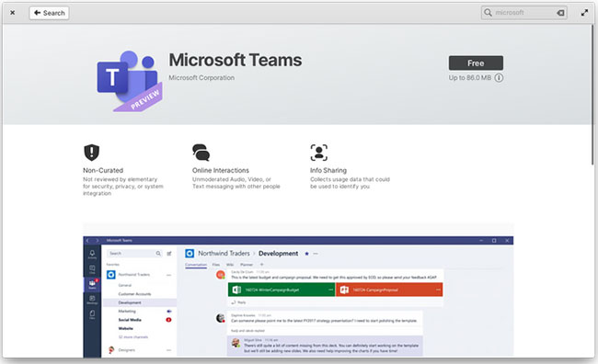This screenshot has height=364, width=598.
Task: Click the Unmoderated Audio, Video description
Action: [x=236, y=183]
